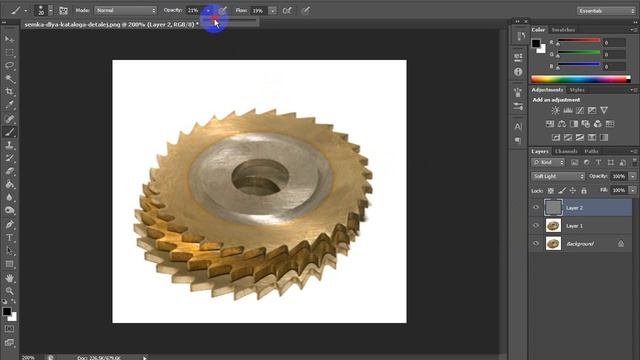Select the Clone Stamp tool
The image size is (640, 360).
click(9, 145)
